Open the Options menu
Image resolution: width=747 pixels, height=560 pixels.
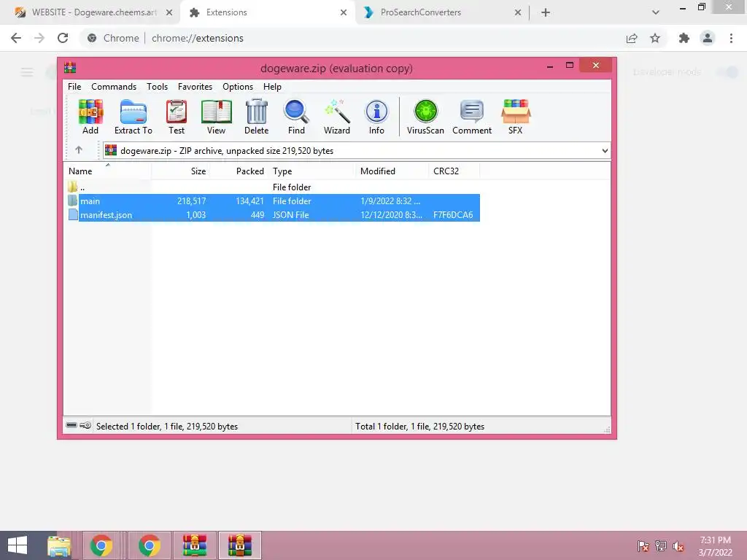[x=238, y=87]
